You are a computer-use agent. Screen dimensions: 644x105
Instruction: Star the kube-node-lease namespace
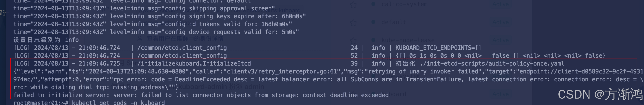coord(353,40)
